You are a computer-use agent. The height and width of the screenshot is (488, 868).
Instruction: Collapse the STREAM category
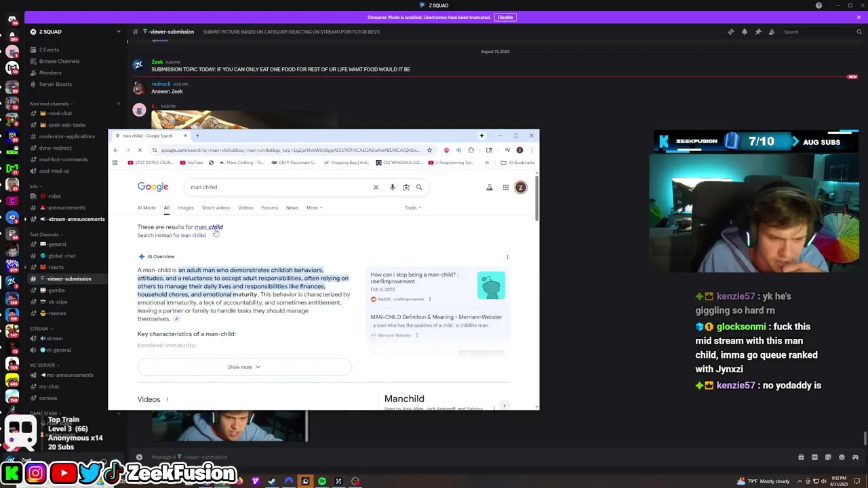[39, 329]
